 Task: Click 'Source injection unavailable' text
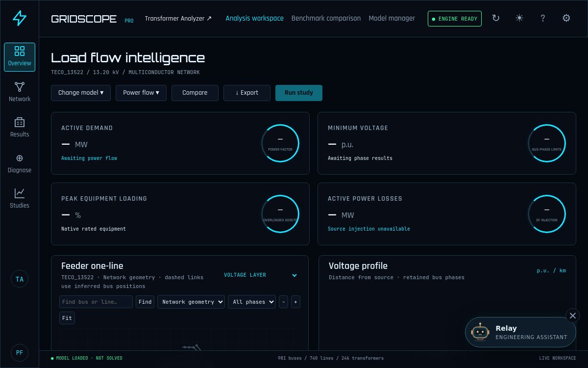[x=369, y=229]
